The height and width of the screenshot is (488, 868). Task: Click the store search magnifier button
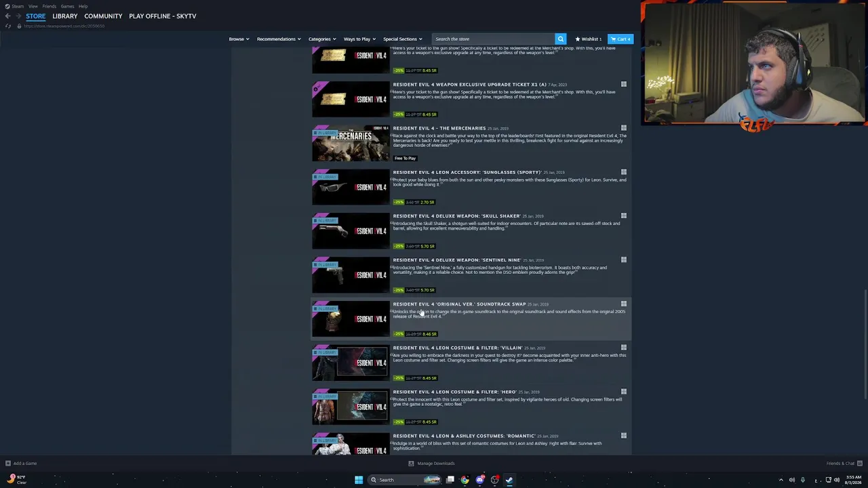pyautogui.click(x=560, y=39)
